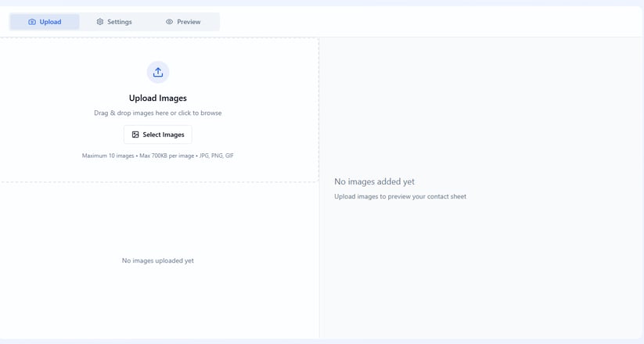Click the "Upload Images" heading
Image resolution: width=644 pixels, height=344 pixels.
click(158, 98)
